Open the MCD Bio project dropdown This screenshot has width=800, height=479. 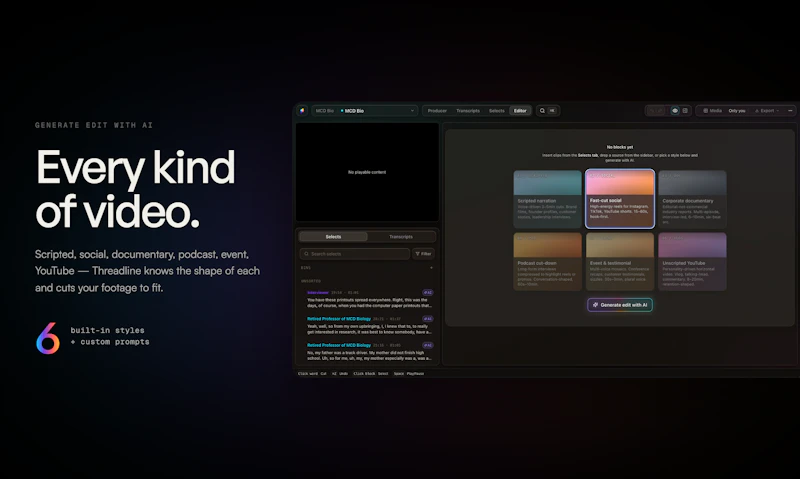(365, 111)
